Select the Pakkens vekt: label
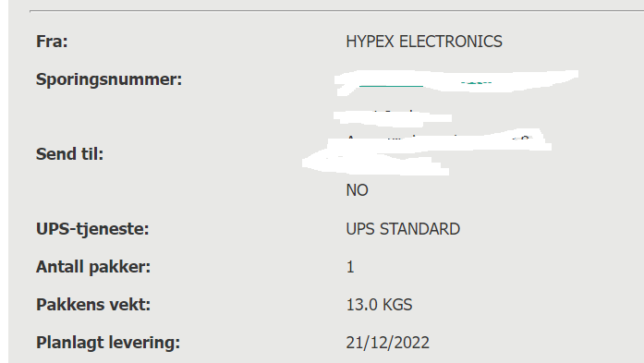The height and width of the screenshot is (363, 644). tap(93, 305)
